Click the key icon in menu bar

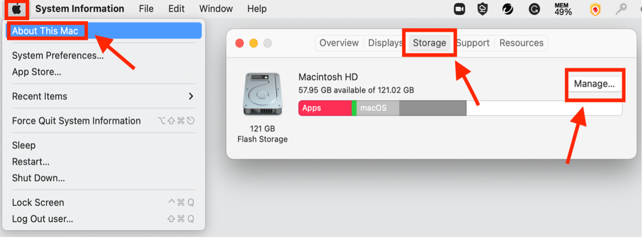point(621,9)
